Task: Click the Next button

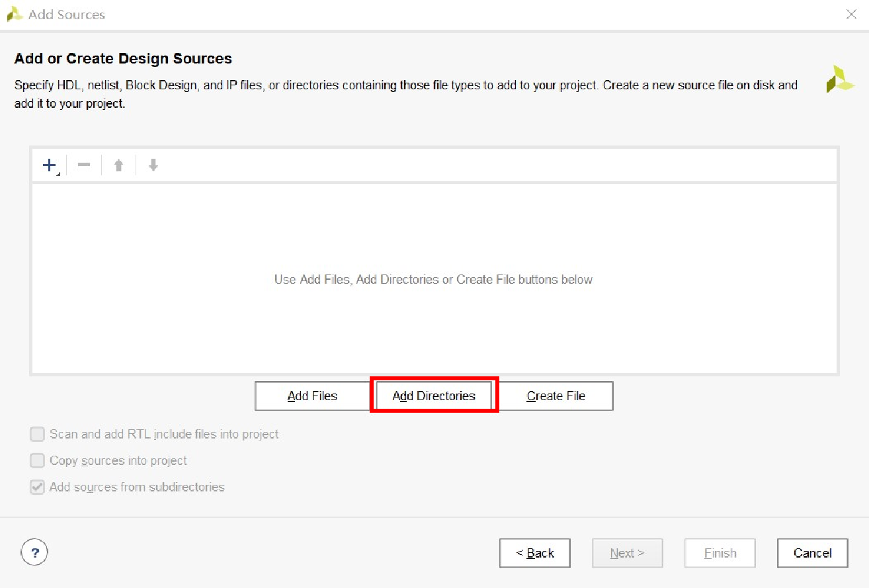Action: click(628, 553)
